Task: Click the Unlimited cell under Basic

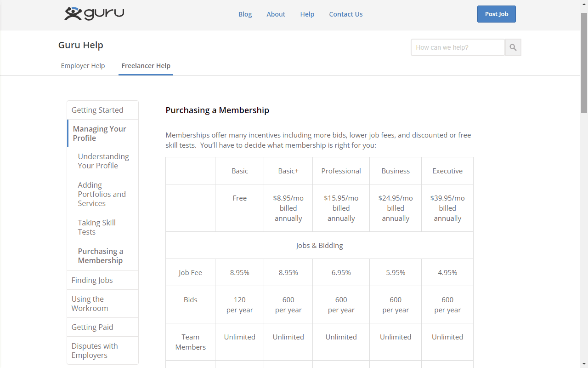Action: pos(239,342)
